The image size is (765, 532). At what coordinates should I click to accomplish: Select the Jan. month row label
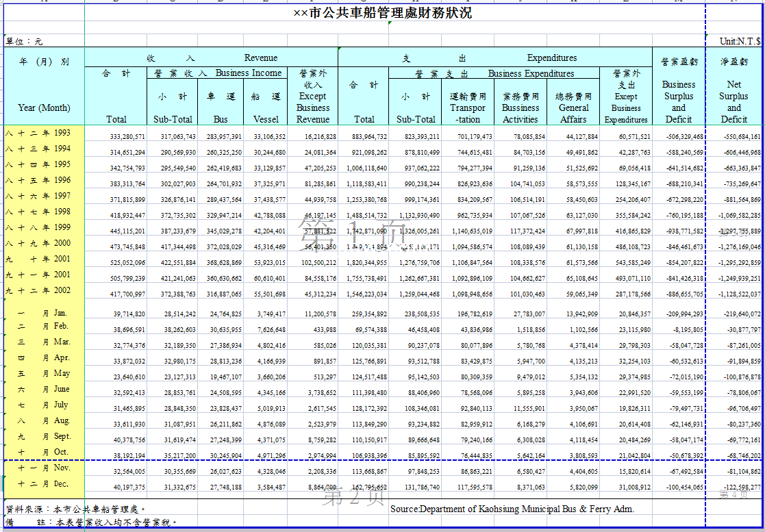pyautogui.click(x=44, y=313)
